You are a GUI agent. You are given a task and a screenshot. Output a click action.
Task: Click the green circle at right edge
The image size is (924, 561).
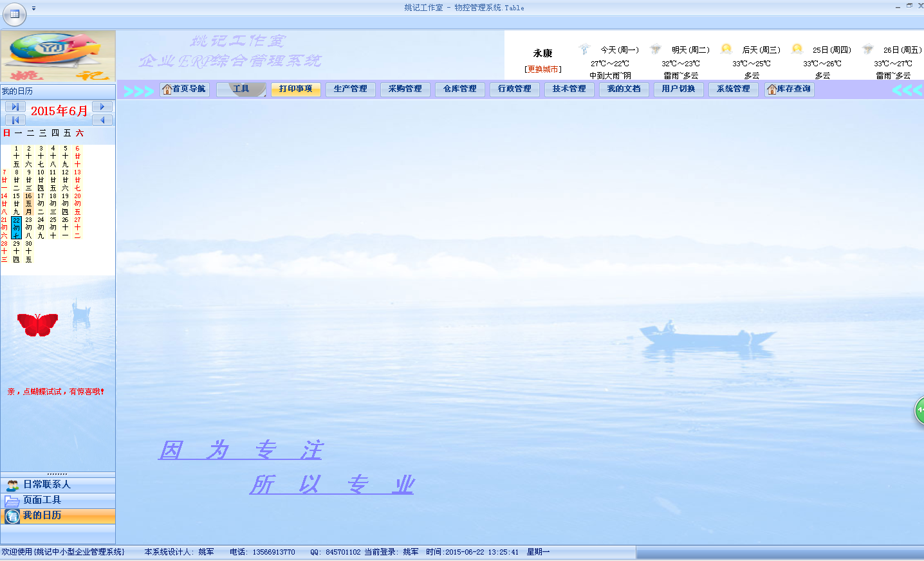919,410
